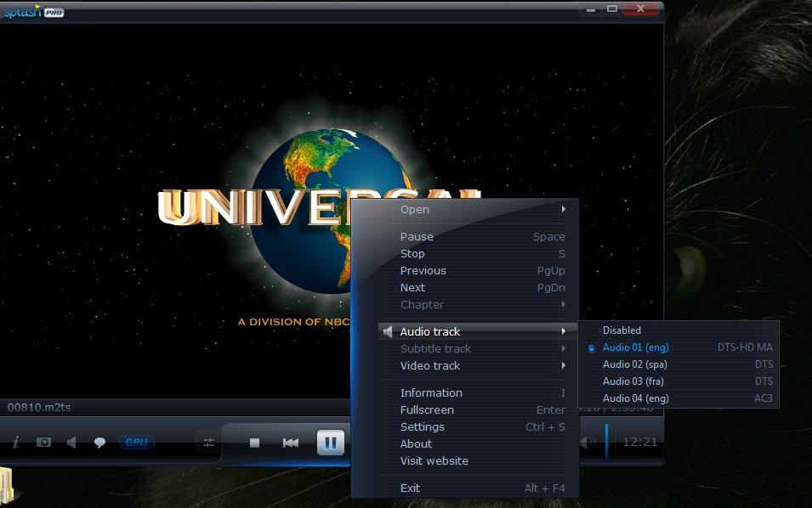The height and width of the screenshot is (508, 812).
Task: Open the Chapter submenu entry
Action: 479,305
